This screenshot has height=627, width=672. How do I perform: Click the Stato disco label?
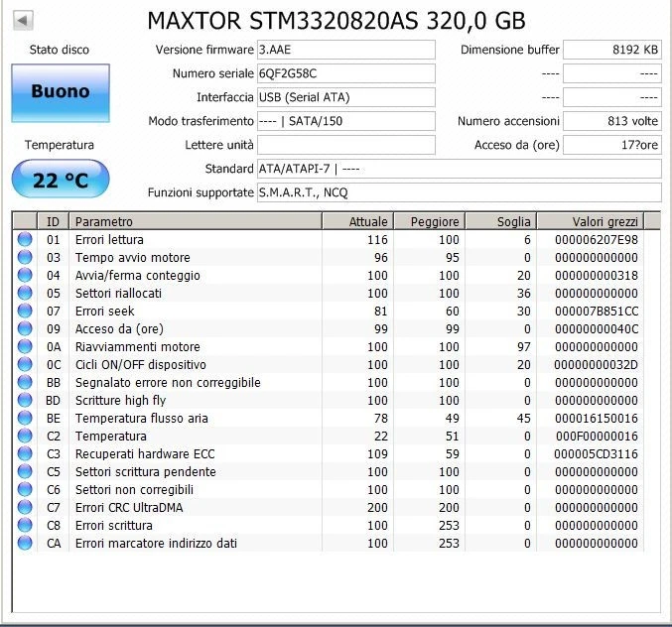[60, 50]
